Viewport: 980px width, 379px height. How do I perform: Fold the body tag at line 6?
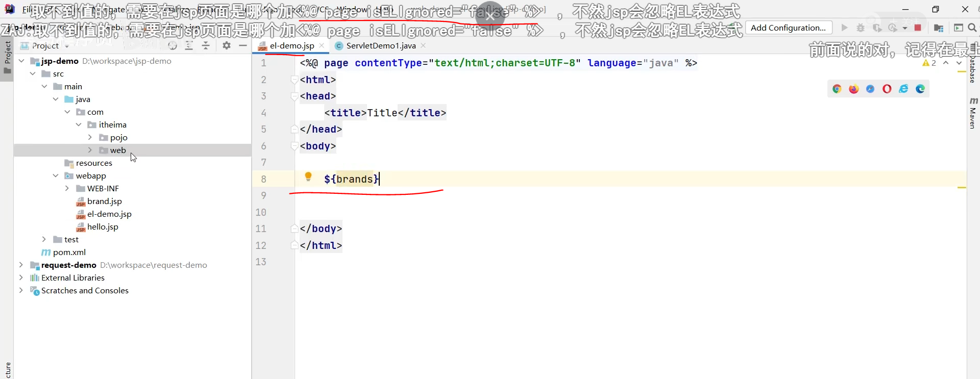295,146
